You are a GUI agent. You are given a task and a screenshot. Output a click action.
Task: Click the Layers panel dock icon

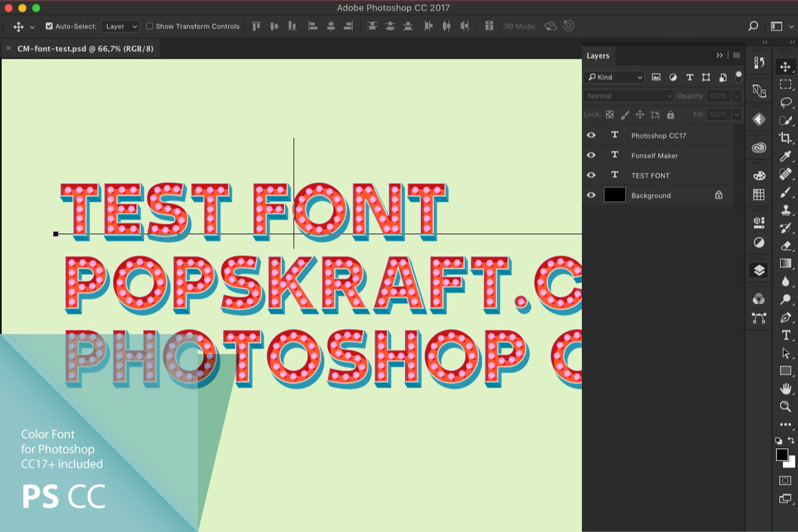click(x=759, y=271)
